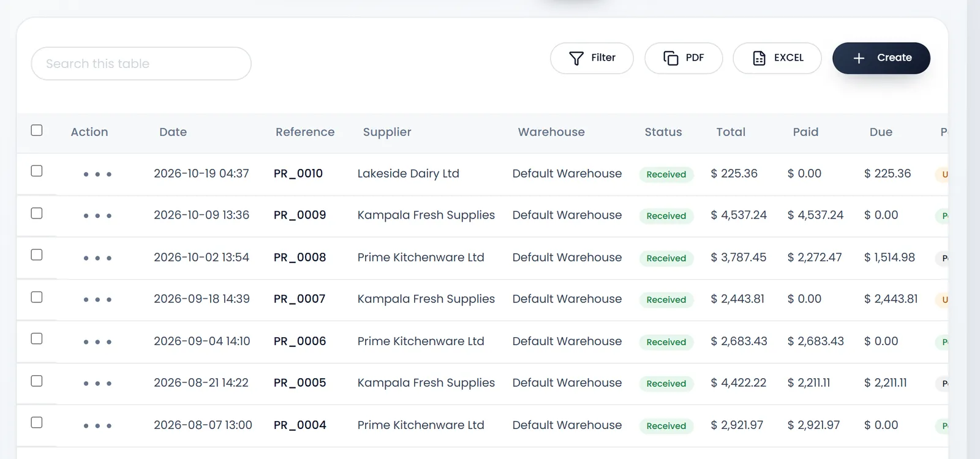Click the total '$ 4,422.22'
The image size is (980, 459).
tap(739, 383)
